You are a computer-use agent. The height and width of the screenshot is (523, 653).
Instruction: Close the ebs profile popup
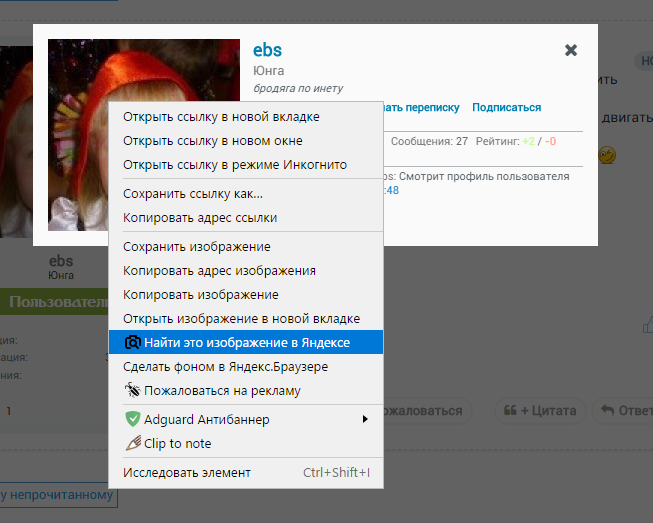tap(571, 50)
